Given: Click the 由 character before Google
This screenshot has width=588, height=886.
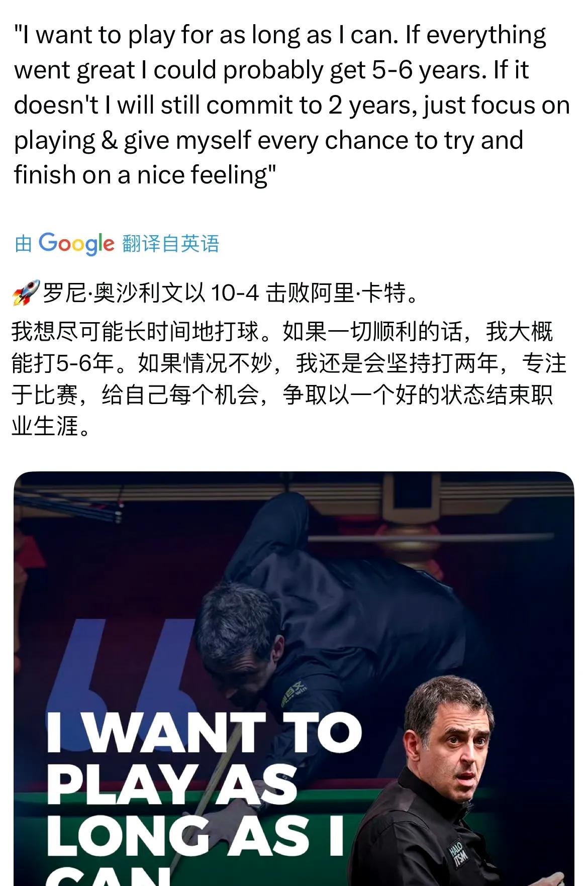Looking at the screenshot, I should pyautogui.click(x=23, y=244).
